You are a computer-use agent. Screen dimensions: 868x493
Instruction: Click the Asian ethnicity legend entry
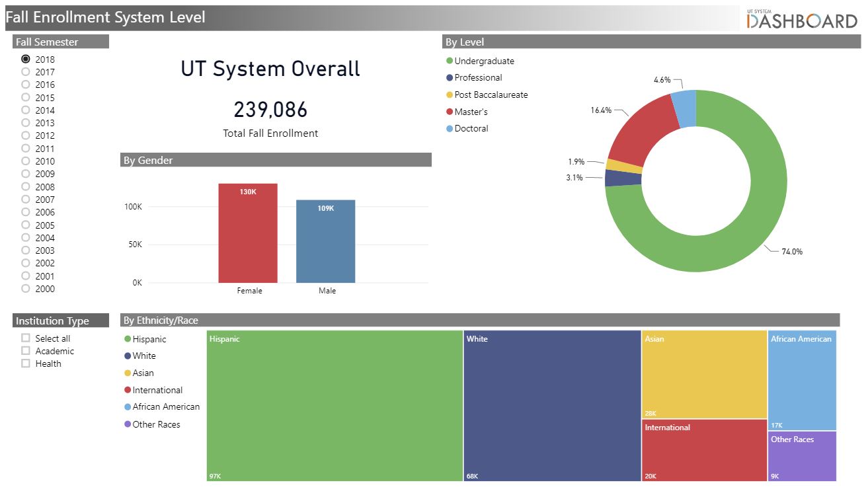pos(139,373)
